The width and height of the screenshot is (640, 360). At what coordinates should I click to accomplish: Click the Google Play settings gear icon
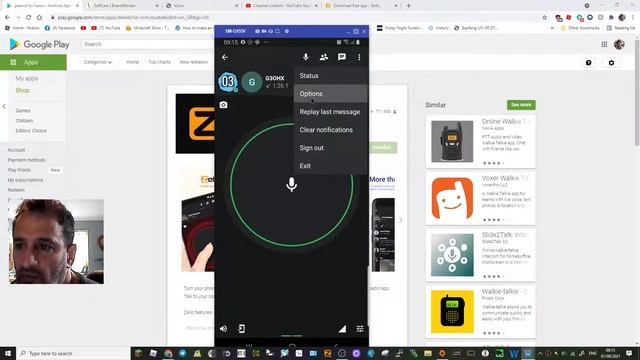pos(611,63)
